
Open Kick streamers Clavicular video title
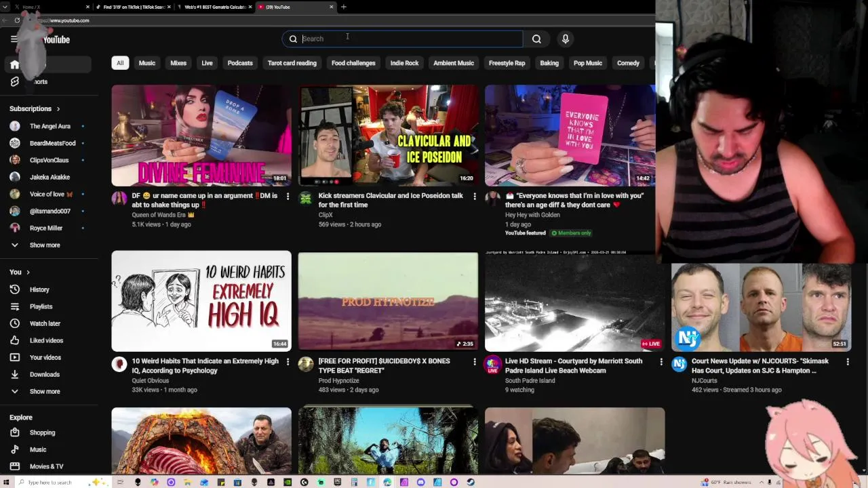coord(391,200)
